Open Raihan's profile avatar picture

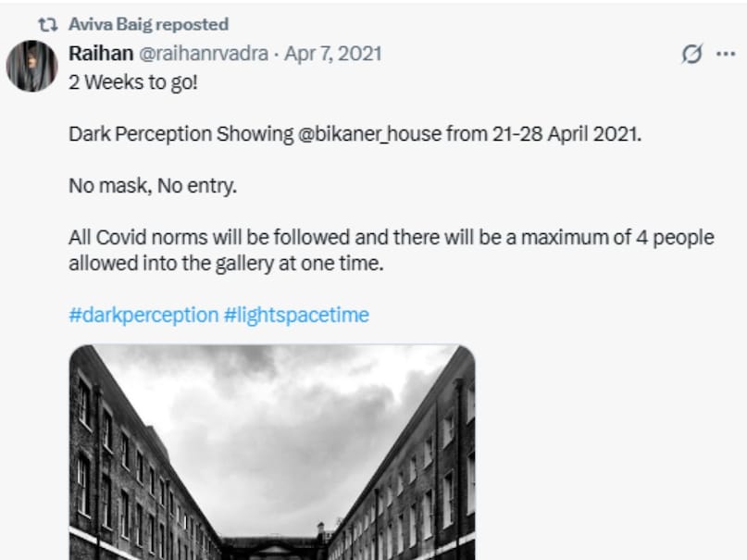32,66
